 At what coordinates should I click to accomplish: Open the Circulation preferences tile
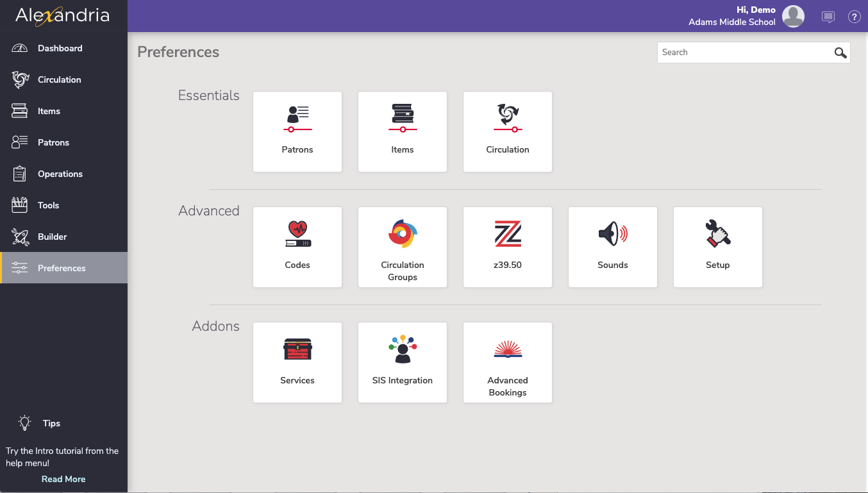point(508,131)
